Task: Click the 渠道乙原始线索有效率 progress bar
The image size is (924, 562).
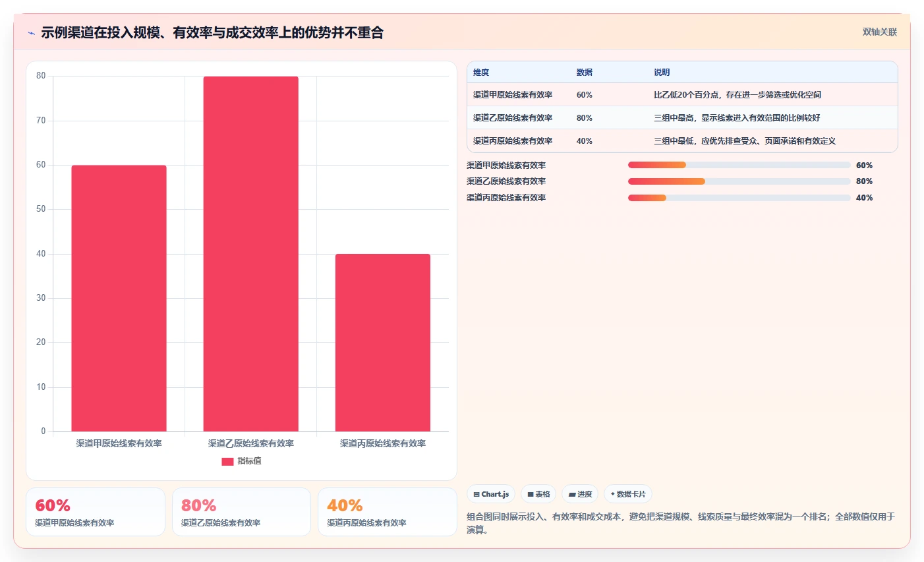Action: (739, 181)
